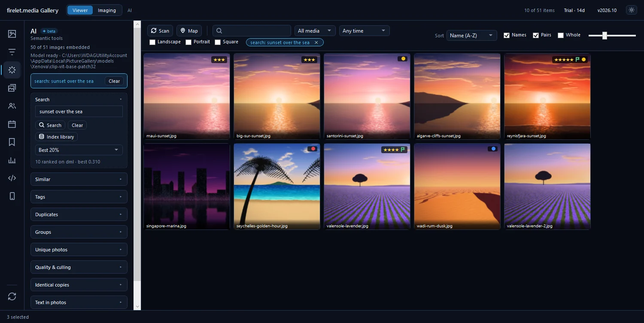Click the Index library button

[x=56, y=137]
